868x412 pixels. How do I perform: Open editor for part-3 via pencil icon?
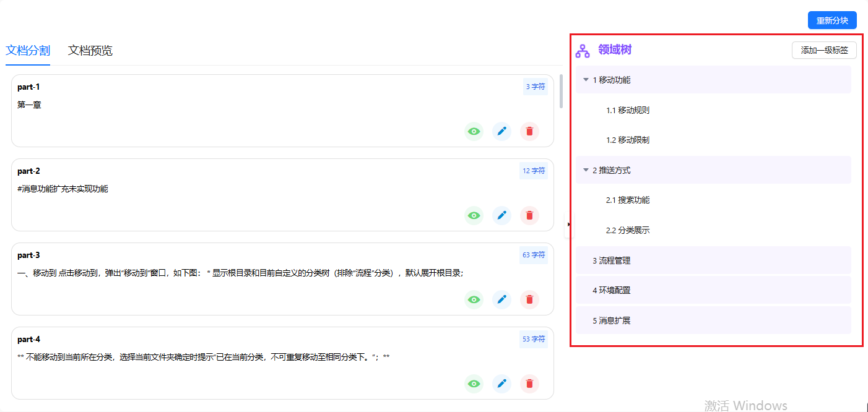(x=501, y=299)
